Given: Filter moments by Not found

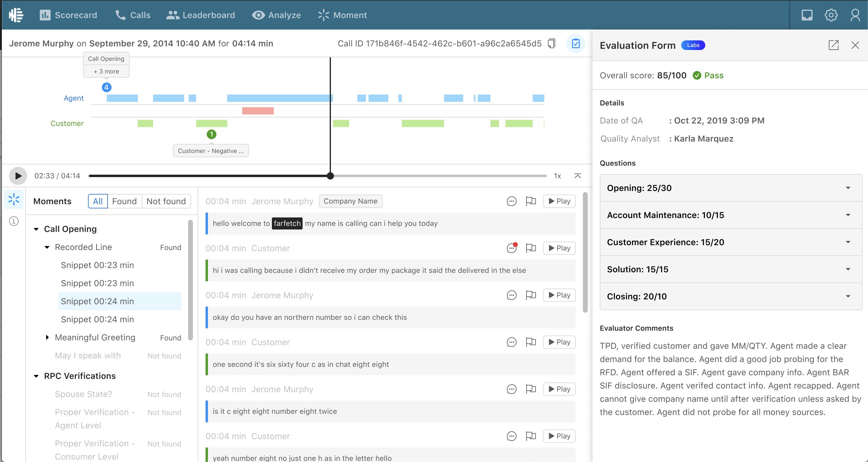Looking at the screenshot, I should 166,201.
